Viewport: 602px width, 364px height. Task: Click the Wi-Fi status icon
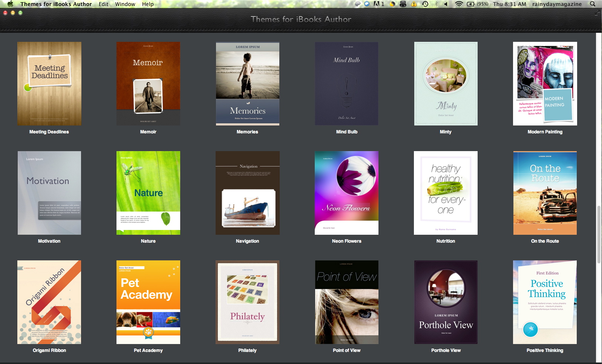tap(459, 4)
